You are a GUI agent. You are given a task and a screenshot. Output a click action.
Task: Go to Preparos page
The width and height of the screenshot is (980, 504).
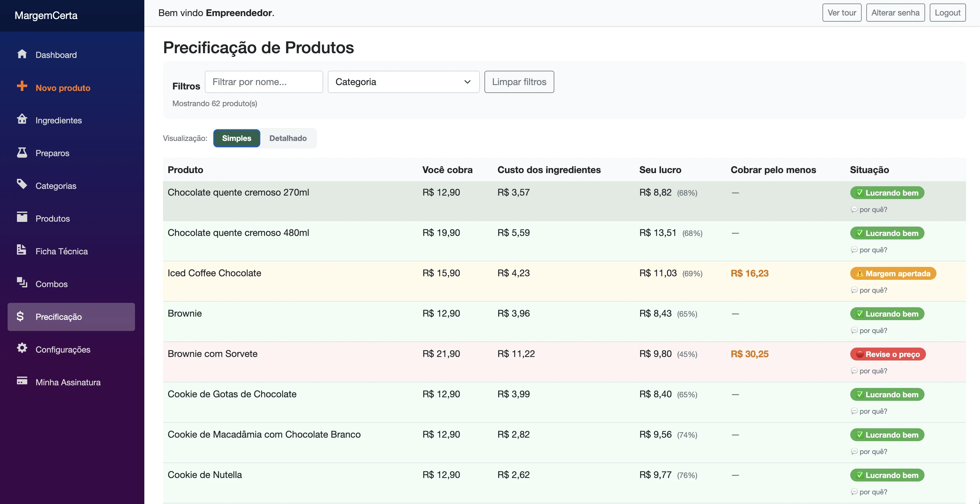click(x=71, y=153)
